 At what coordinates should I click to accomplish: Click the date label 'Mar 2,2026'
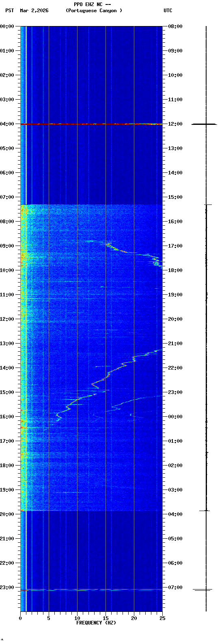point(34,11)
